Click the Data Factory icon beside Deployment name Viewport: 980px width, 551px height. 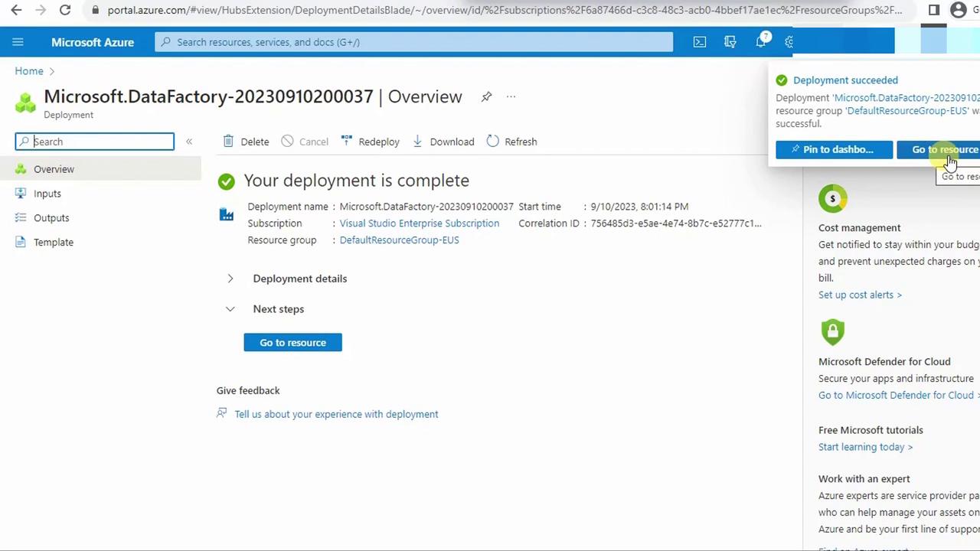227,215
